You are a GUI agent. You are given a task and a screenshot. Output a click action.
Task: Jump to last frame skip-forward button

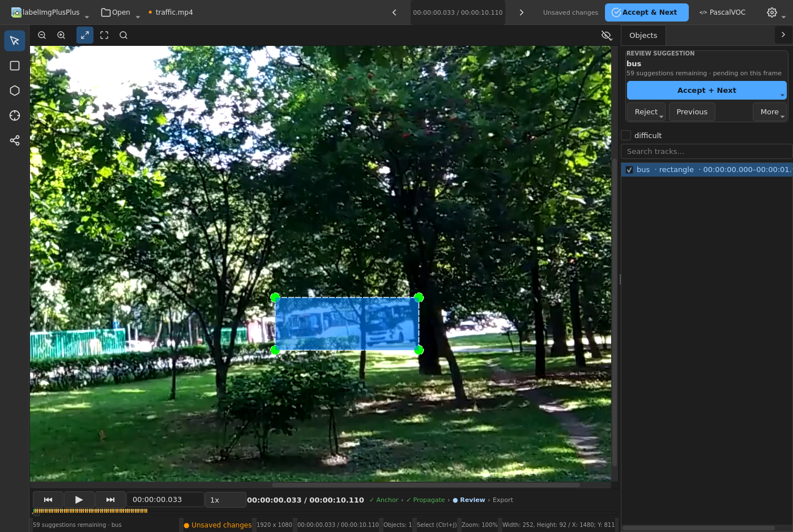(110, 500)
